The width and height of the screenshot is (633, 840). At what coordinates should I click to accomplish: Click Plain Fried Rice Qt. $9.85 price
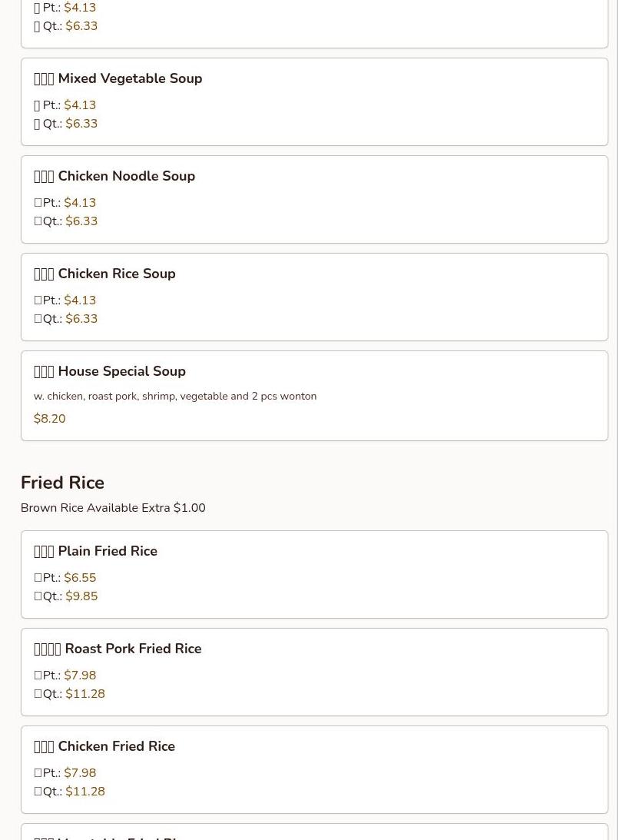click(x=81, y=596)
